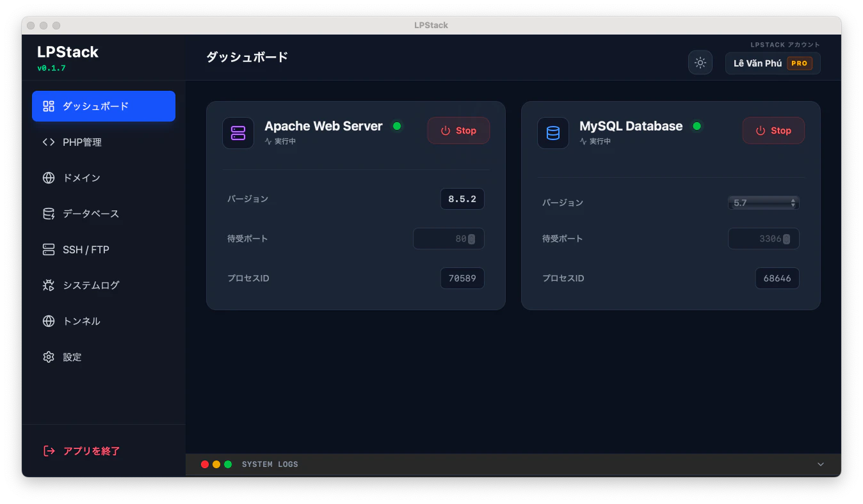Click the MySQL running status indicator
The height and width of the screenshot is (504, 863).
click(x=697, y=126)
